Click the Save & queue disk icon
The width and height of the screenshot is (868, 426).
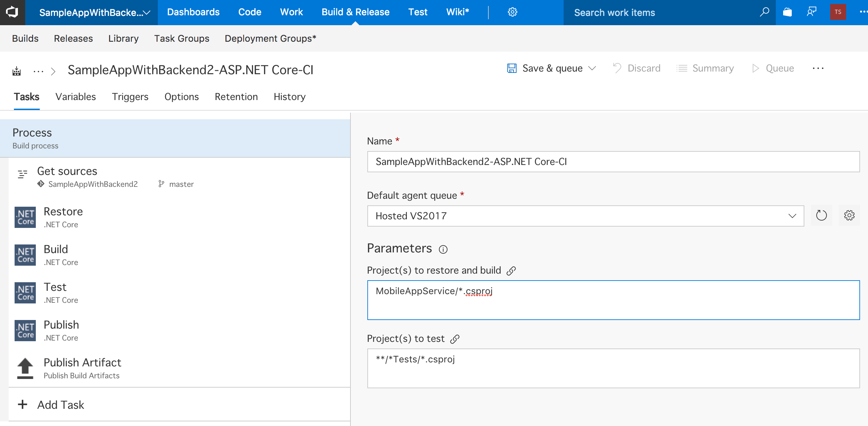512,68
